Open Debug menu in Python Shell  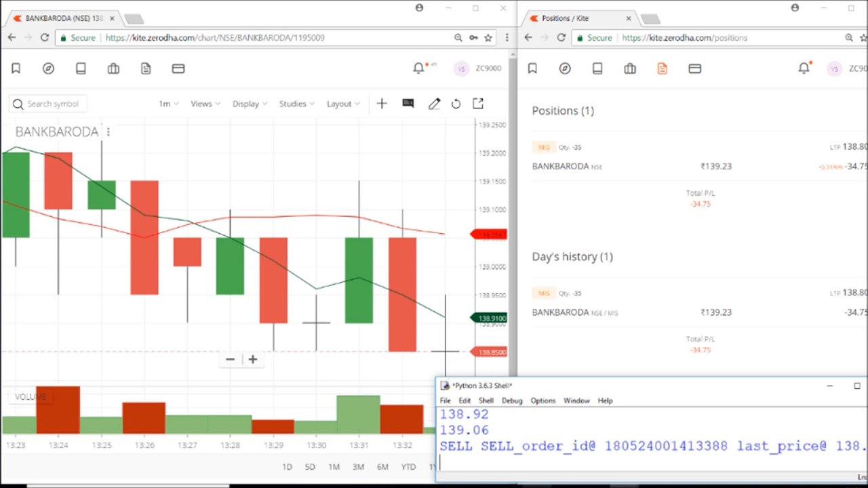click(x=512, y=401)
